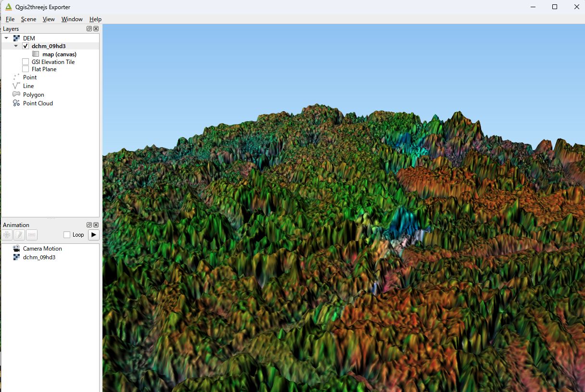Screen dimensions: 585x392
Task: Toggle the Loop animation checkbox
Action: coord(67,235)
